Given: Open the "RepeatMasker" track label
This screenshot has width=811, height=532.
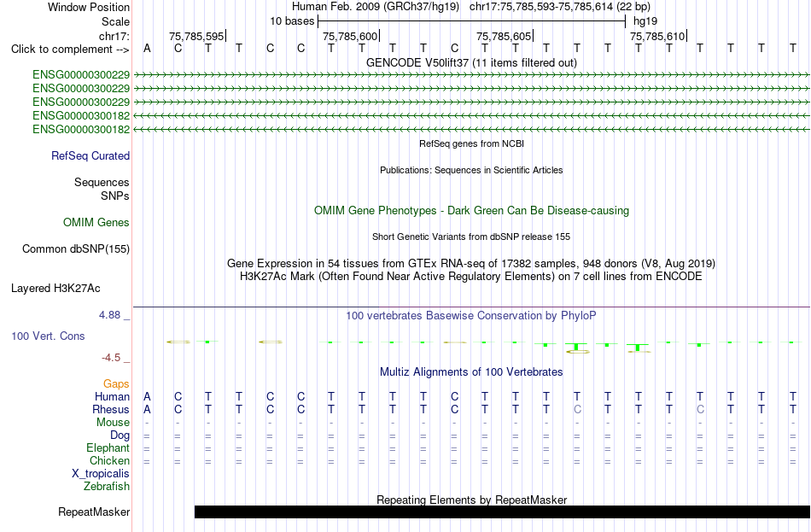Looking at the screenshot, I should pos(94,512).
